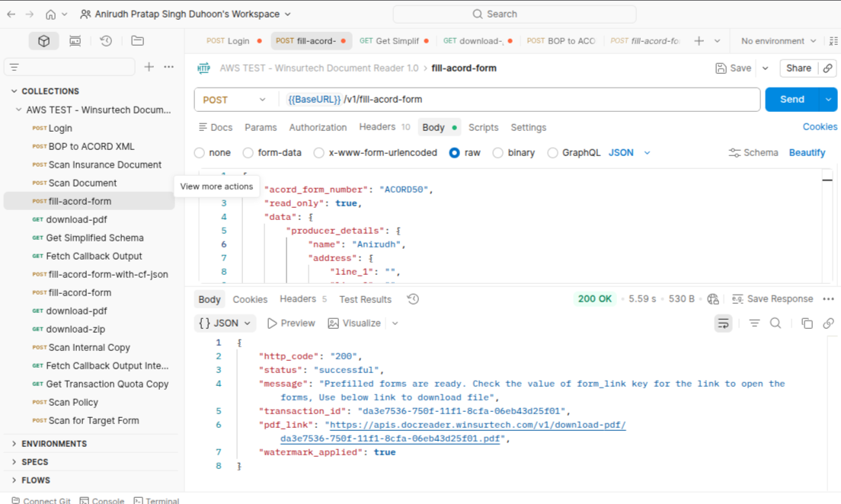Open the Home icon
841x504 pixels.
pyautogui.click(x=50, y=14)
